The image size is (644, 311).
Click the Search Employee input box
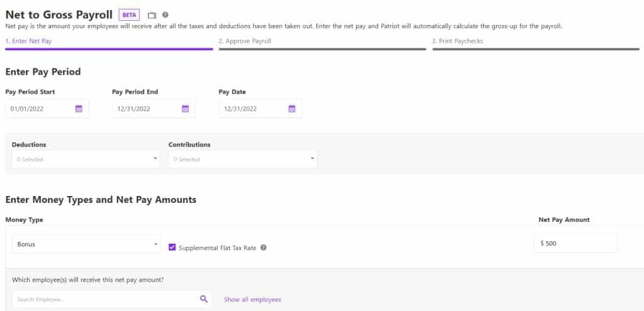104,300
